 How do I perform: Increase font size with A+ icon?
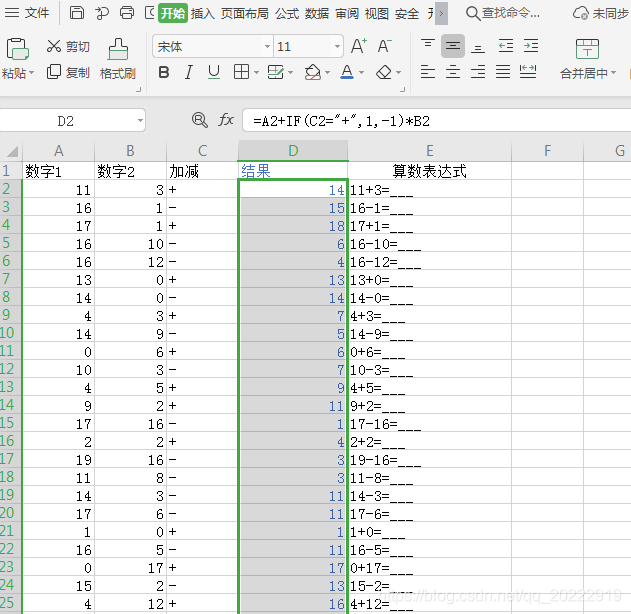point(359,46)
